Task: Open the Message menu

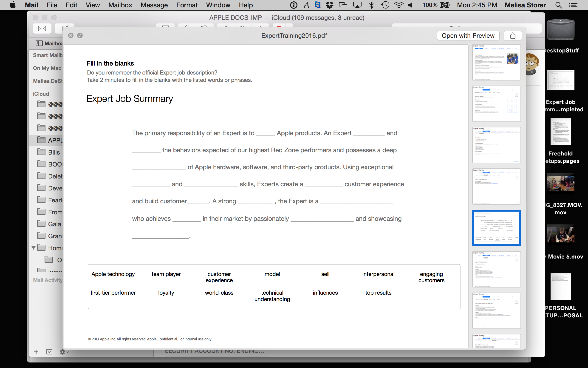Action: pos(154,5)
